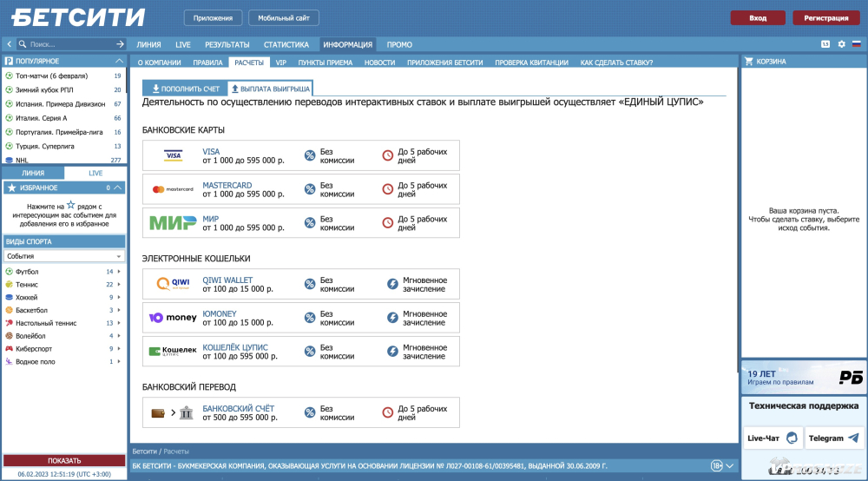Expand the Хоккей sport arrow
Screen dimensions: 868x481
pyautogui.click(x=119, y=297)
